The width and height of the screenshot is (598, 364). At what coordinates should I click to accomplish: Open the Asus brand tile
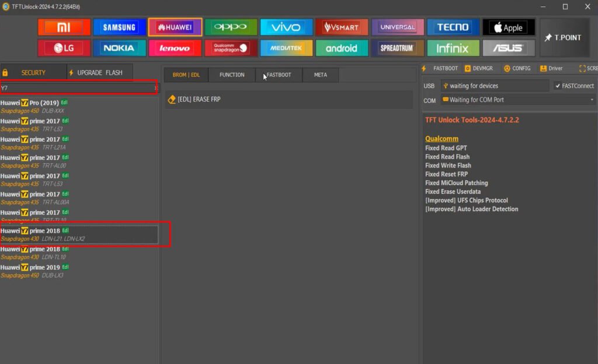(509, 48)
